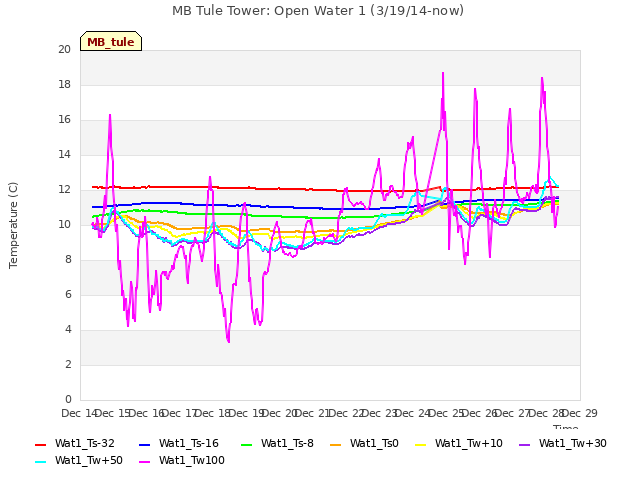Click the cyan Wat1_Tw+50 legend swatch

click(41, 462)
